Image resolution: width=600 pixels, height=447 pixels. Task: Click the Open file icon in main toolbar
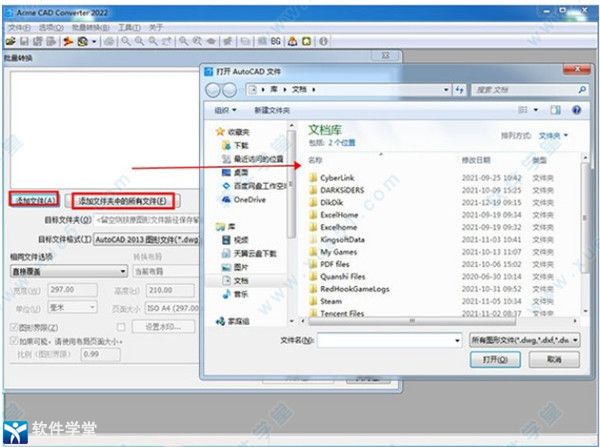point(11,41)
